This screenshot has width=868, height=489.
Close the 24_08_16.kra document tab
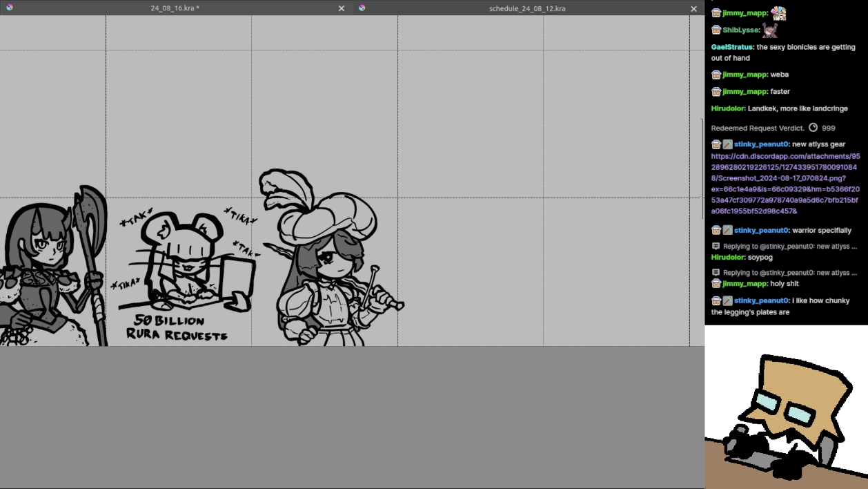pyautogui.click(x=342, y=8)
